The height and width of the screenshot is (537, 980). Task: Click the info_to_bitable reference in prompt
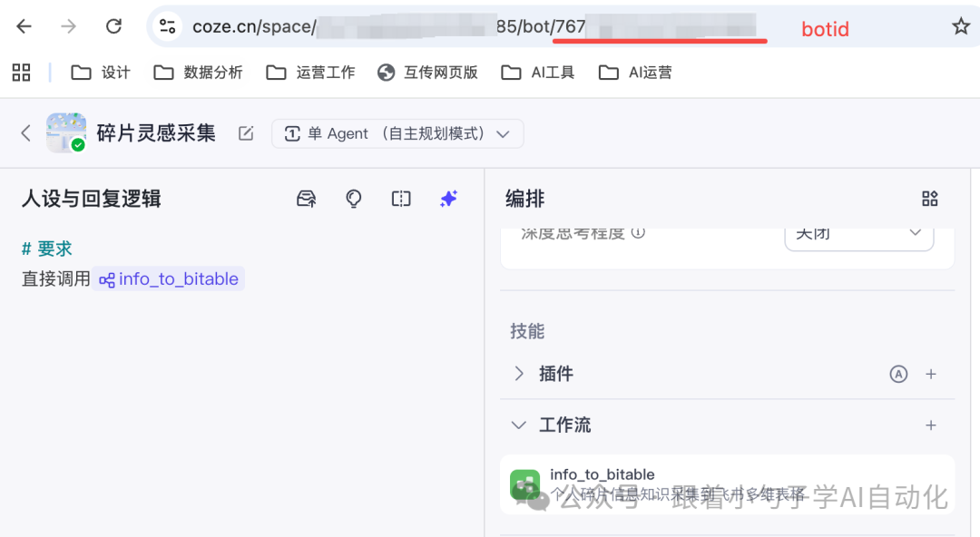point(169,278)
